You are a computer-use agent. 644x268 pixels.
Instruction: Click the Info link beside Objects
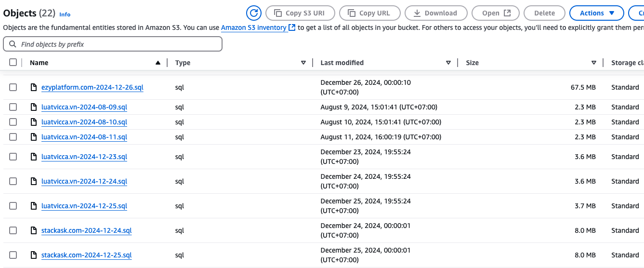tap(65, 14)
